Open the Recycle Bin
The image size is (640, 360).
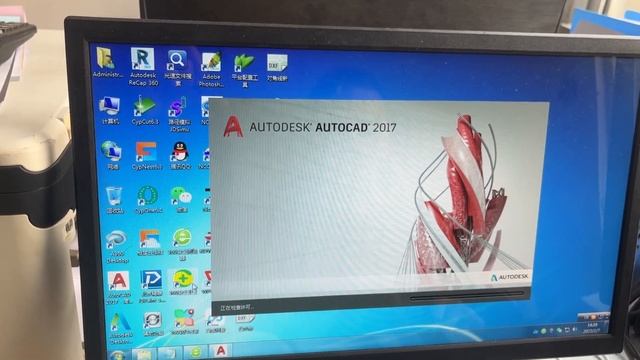(x=115, y=200)
